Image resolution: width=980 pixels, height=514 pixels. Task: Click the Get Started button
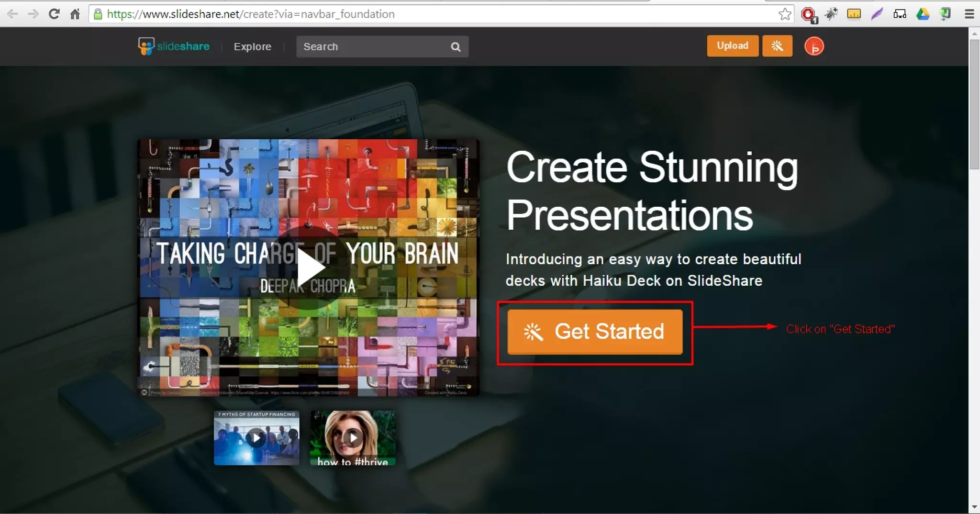coord(595,332)
